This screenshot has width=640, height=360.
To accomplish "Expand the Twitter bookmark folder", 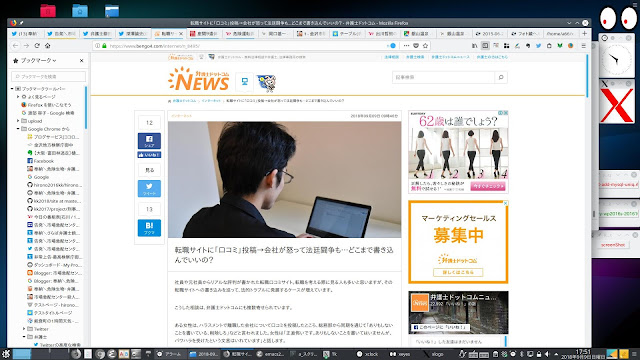I will pos(24,329).
